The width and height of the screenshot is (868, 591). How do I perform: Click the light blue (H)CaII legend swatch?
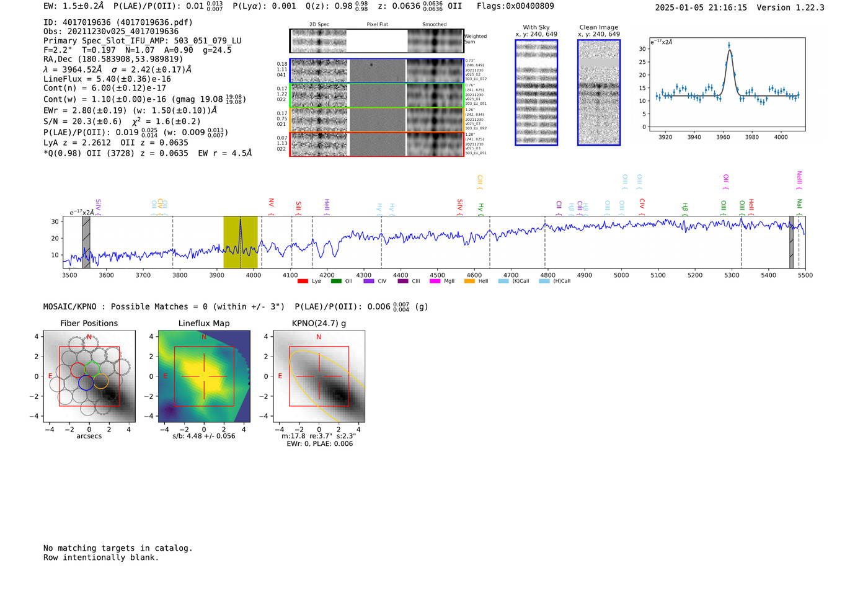(x=544, y=282)
